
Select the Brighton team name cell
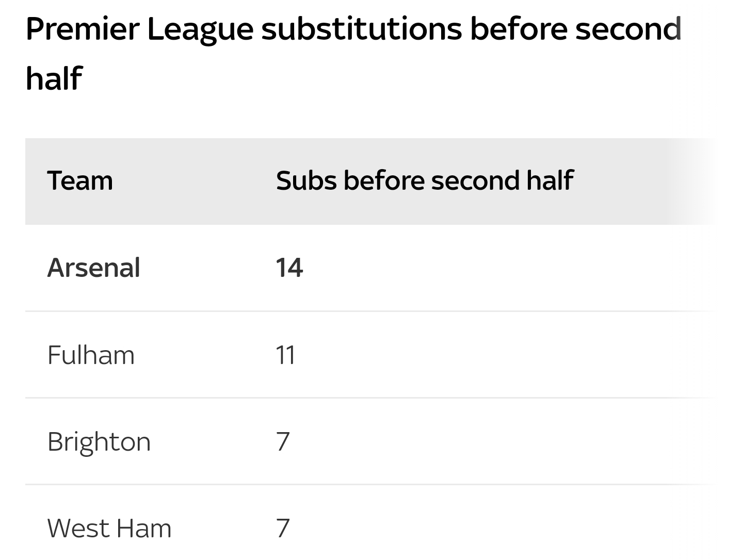click(99, 442)
